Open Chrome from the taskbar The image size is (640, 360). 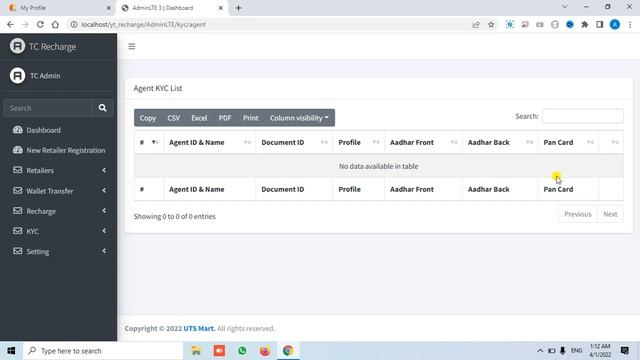(x=288, y=351)
